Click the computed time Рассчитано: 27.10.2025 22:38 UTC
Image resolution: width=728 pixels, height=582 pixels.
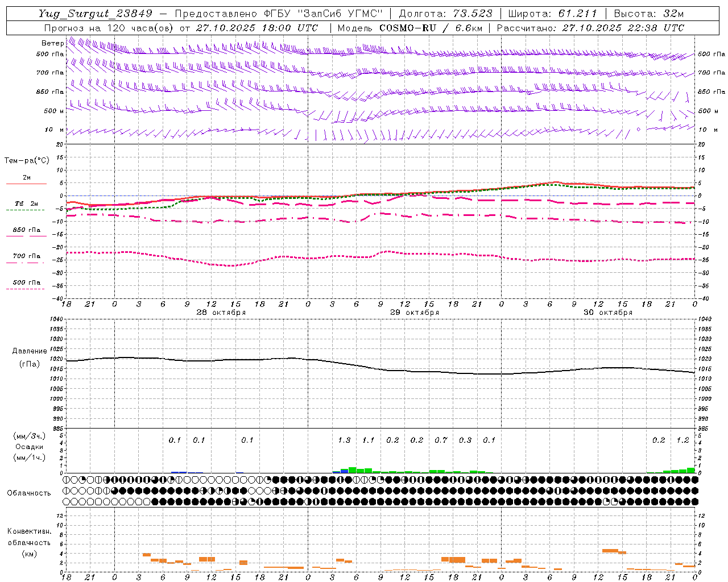coord(590,28)
